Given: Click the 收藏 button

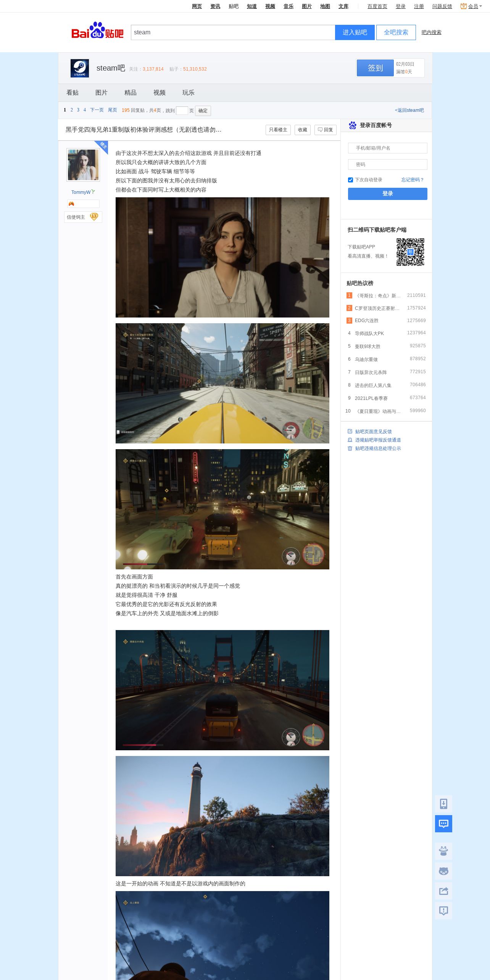Looking at the screenshot, I should click(303, 130).
